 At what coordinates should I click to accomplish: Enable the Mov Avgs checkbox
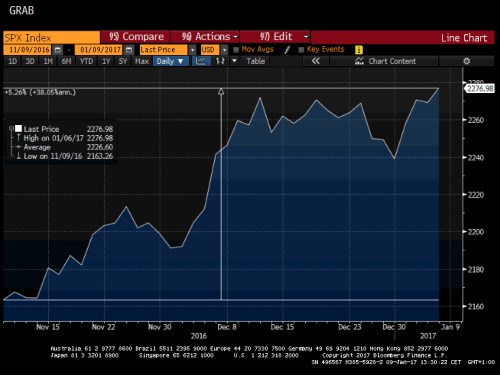coord(236,50)
